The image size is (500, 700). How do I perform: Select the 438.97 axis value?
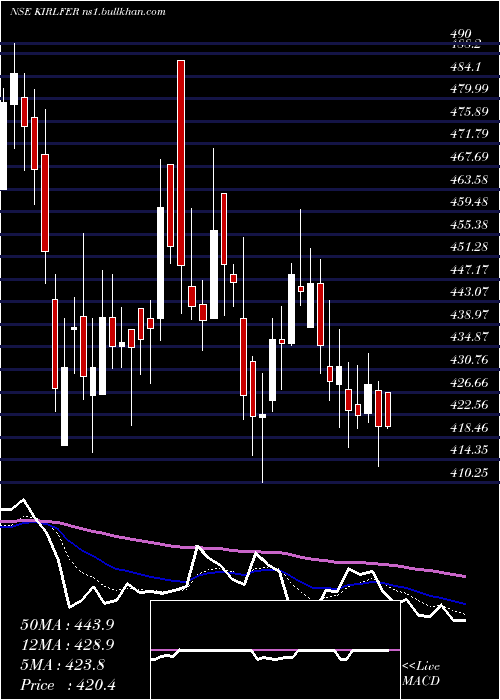click(x=469, y=315)
